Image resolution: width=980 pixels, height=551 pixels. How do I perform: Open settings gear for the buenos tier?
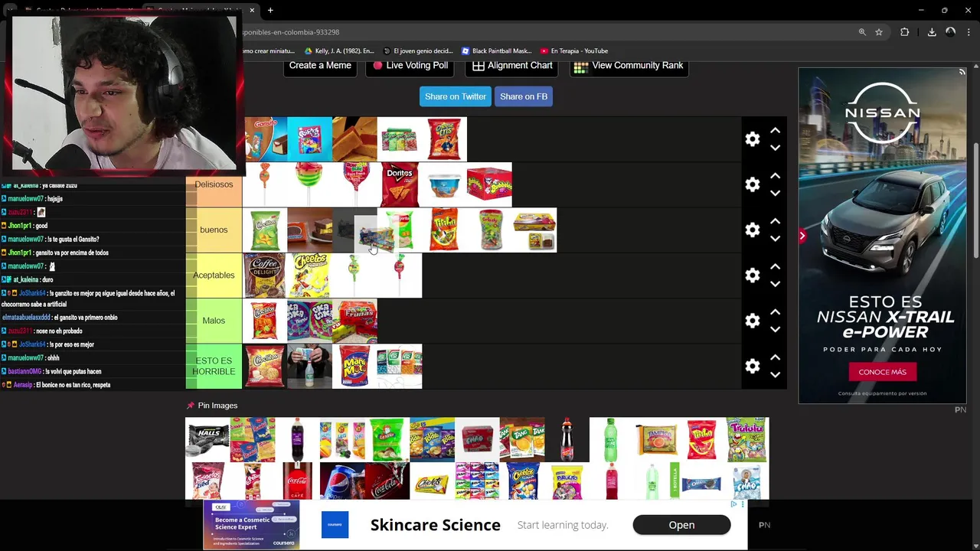pyautogui.click(x=753, y=230)
